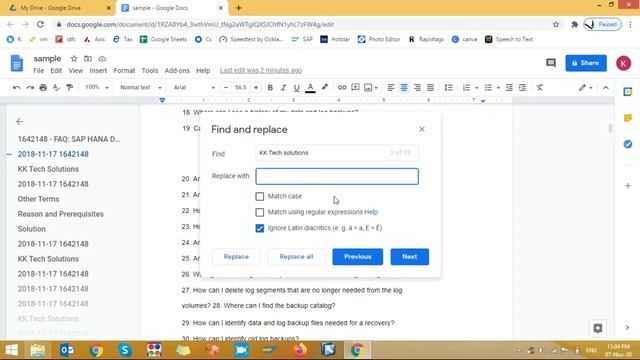640x360 pixels.
Task: Open the Format menu
Action: 124,71
